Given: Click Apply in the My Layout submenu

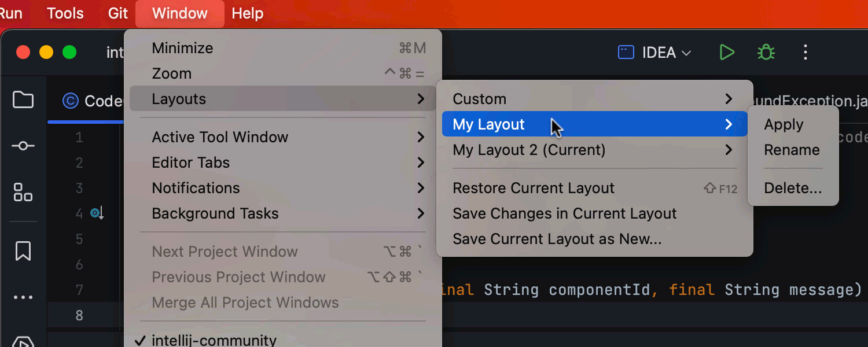Looking at the screenshot, I should 784,124.
